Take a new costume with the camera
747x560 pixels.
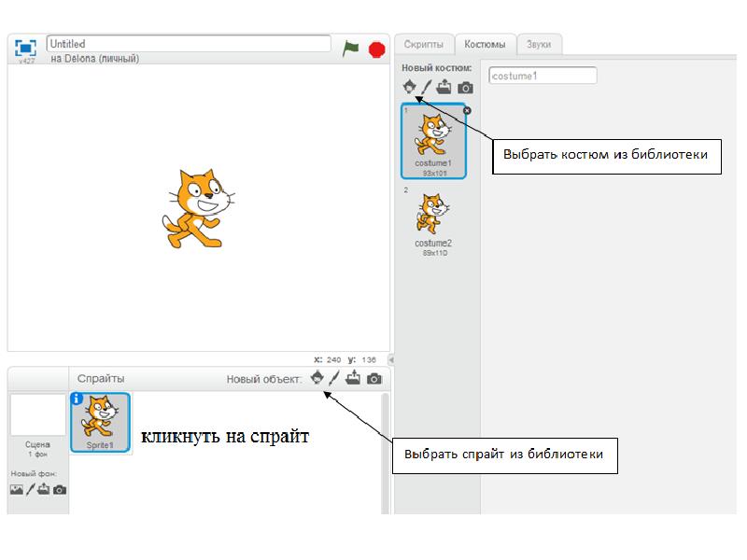coord(465,88)
